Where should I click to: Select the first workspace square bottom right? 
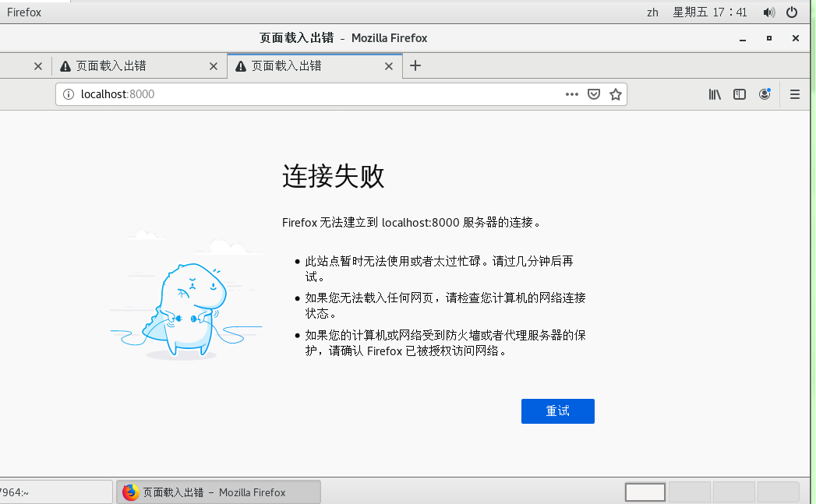coord(645,492)
